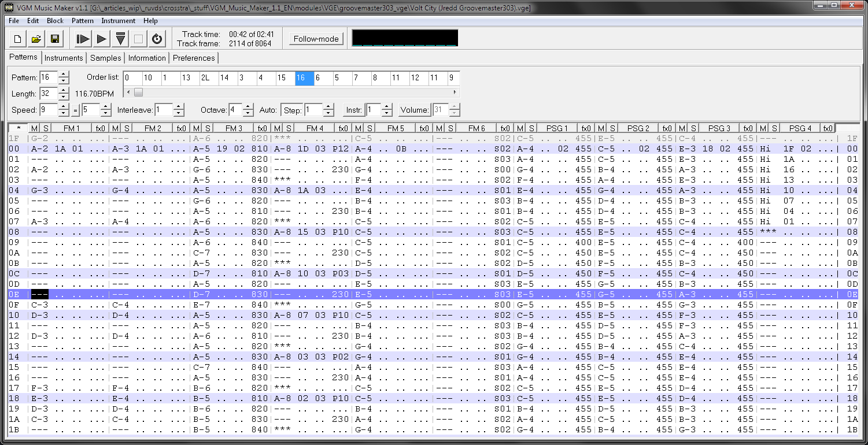Mute the FM 1 channel
The image size is (868, 445).
(34, 128)
